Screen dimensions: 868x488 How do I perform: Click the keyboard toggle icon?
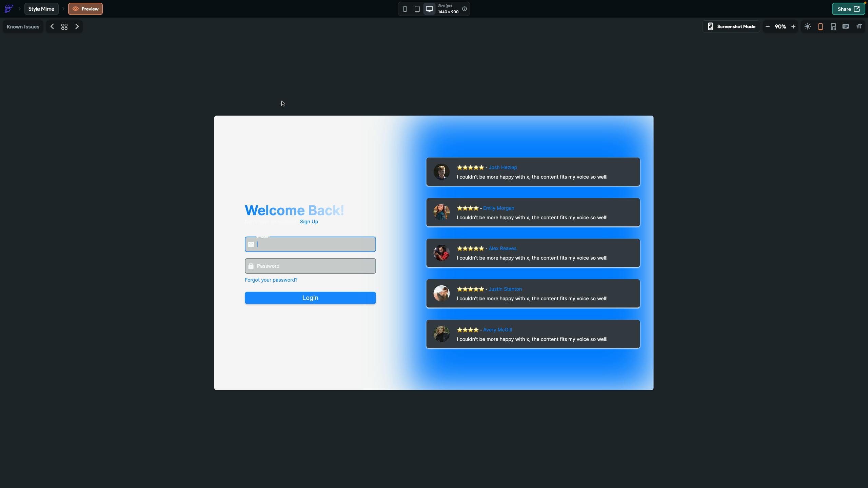coord(846,26)
